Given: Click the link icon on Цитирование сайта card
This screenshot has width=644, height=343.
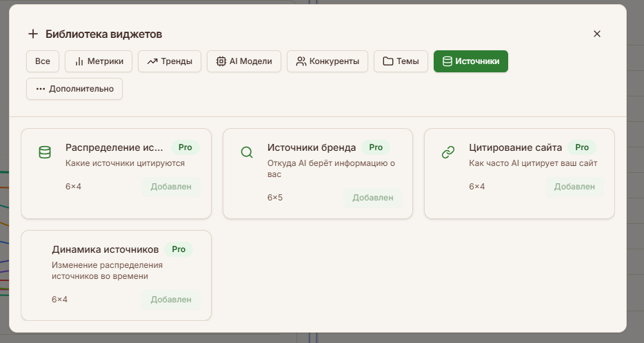Looking at the screenshot, I should tap(448, 153).
